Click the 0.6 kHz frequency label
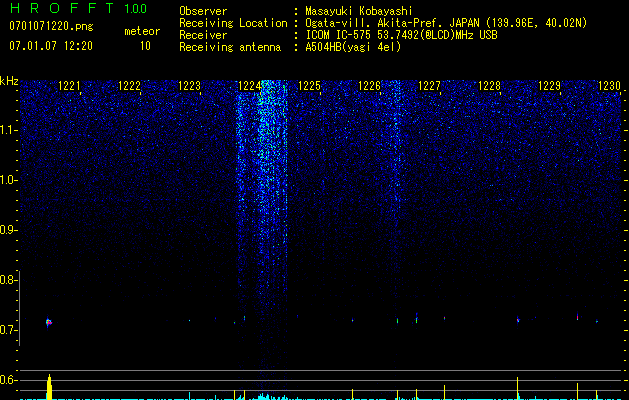 pyautogui.click(x=8, y=380)
